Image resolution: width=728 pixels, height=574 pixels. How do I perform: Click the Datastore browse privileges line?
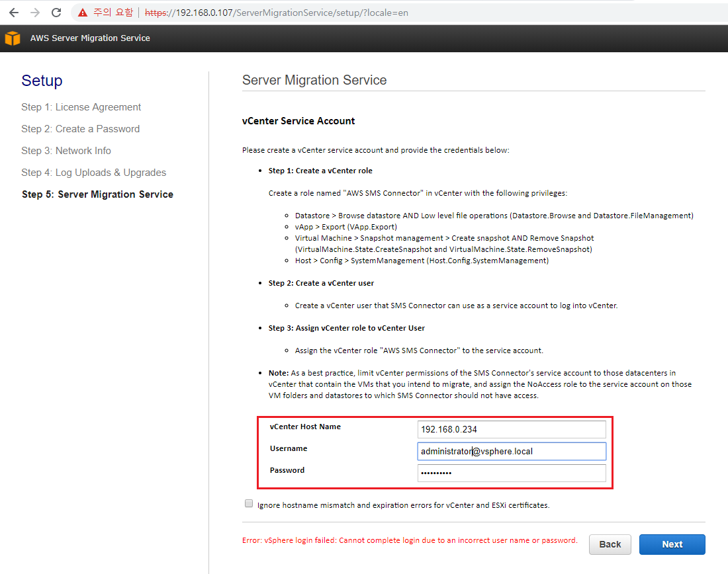494,216
